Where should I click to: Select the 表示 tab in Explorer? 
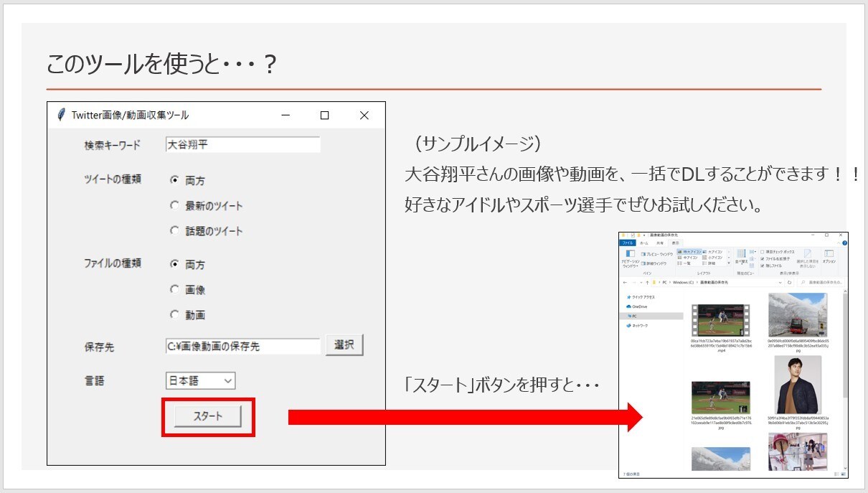pyautogui.click(x=675, y=243)
